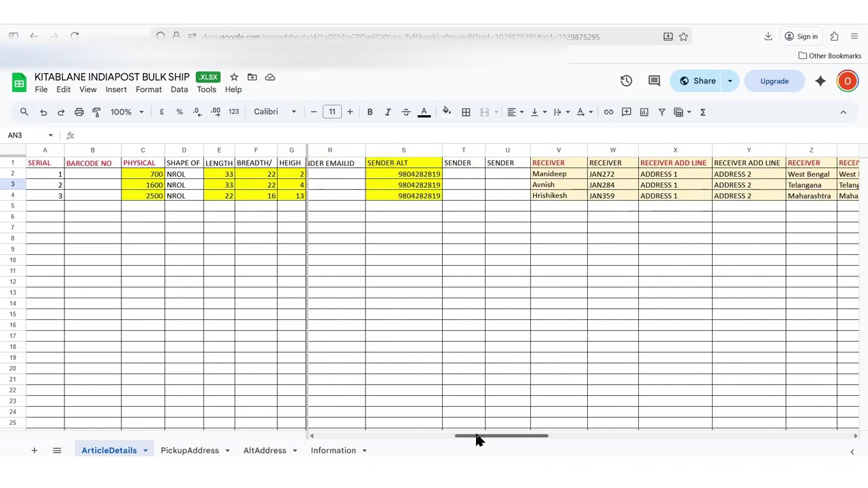Click the Share button

pyautogui.click(x=698, y=81)
